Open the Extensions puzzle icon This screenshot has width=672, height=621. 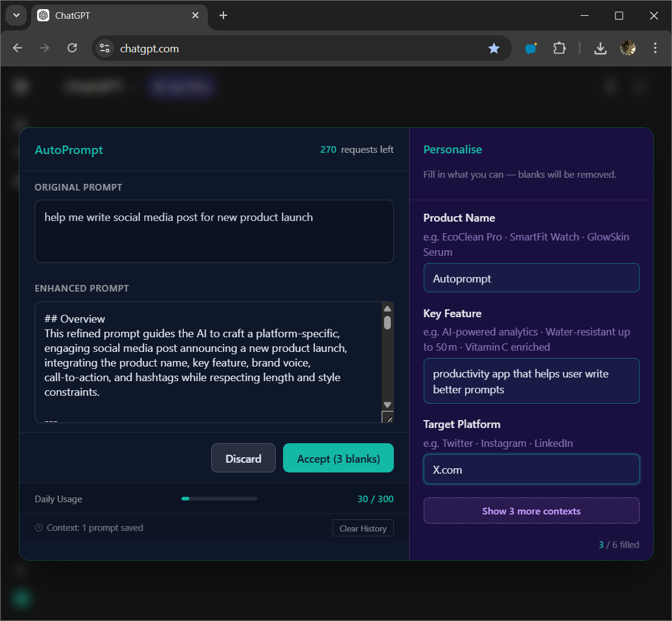tap(559, 47)
